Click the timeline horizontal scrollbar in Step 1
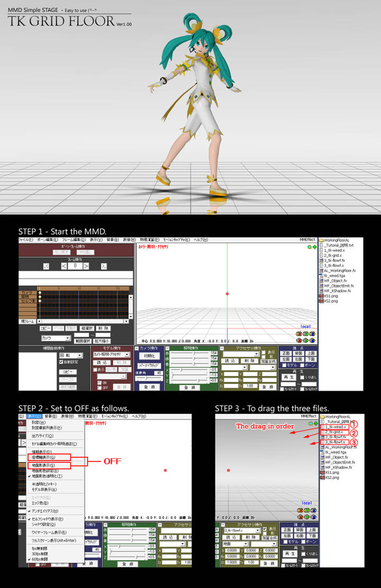The width and height of the screenshot is (381, 588). 83,322
